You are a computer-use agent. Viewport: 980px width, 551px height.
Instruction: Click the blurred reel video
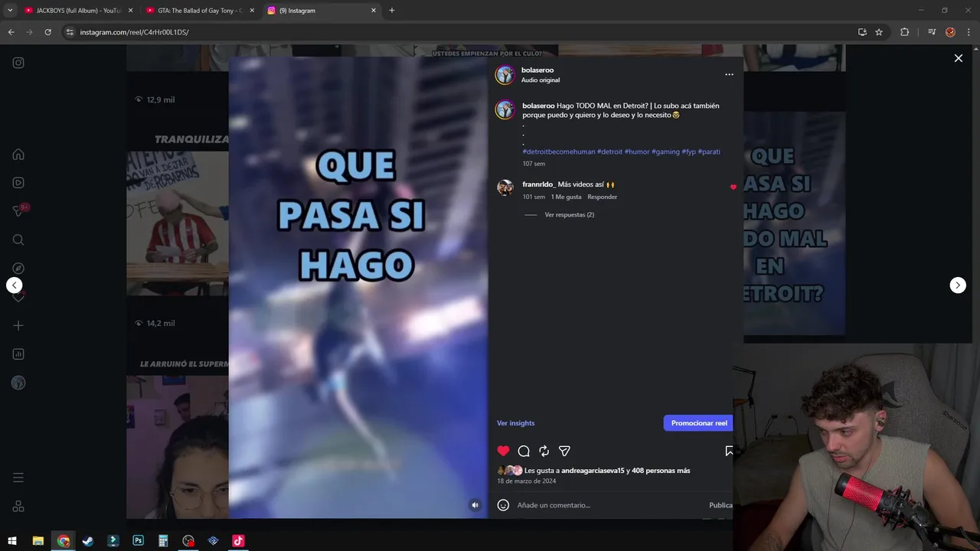point(358,288)
